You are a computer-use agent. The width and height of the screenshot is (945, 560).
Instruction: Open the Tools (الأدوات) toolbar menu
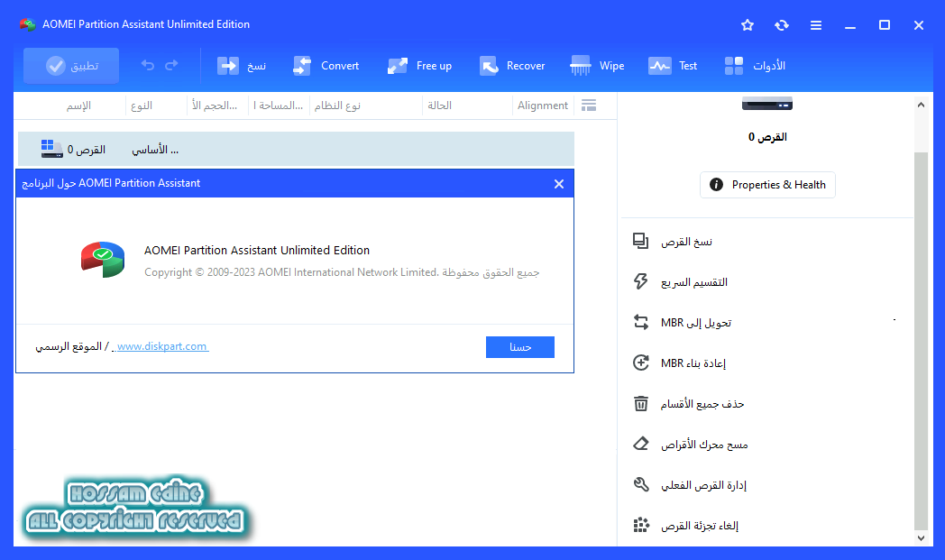click(x=755, y=66)
